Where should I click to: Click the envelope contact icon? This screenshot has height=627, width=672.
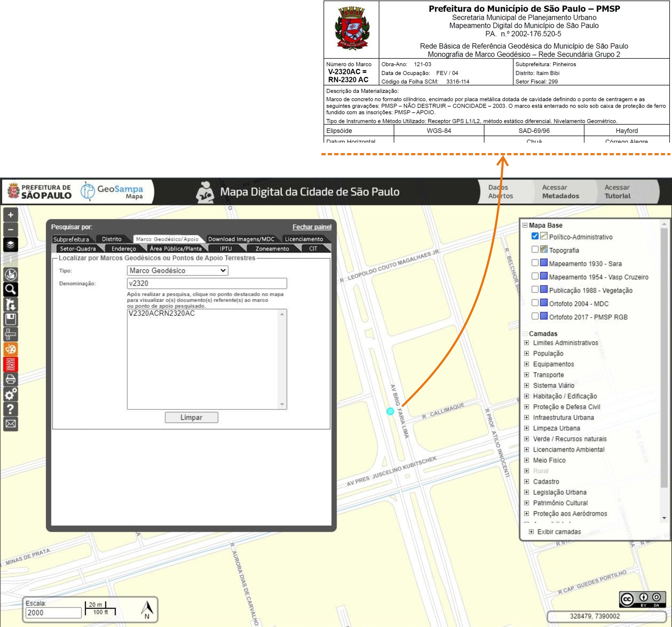tap(10, 424)
